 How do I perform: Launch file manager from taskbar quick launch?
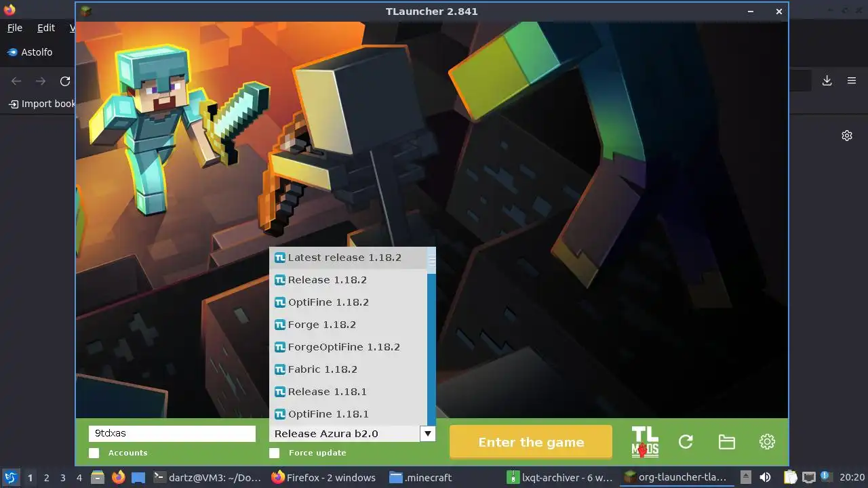click(x=98, y=477)
